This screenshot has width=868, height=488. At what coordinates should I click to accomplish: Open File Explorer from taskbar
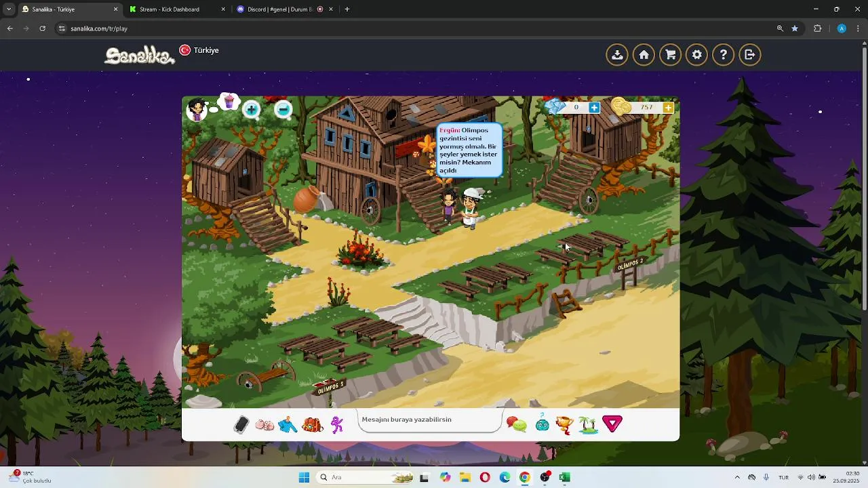pyautogui.click(x=465, y=477)
